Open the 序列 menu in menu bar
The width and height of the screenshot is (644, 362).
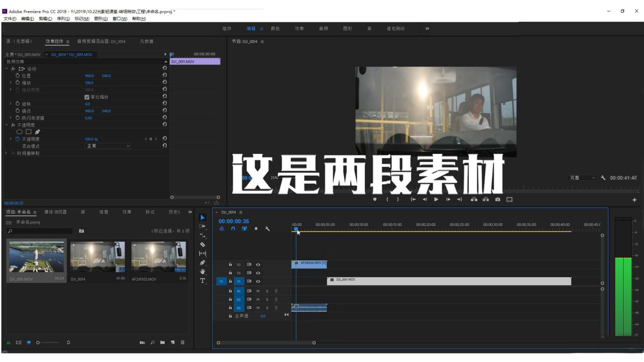pyautogui.click(x=63, y=19)
